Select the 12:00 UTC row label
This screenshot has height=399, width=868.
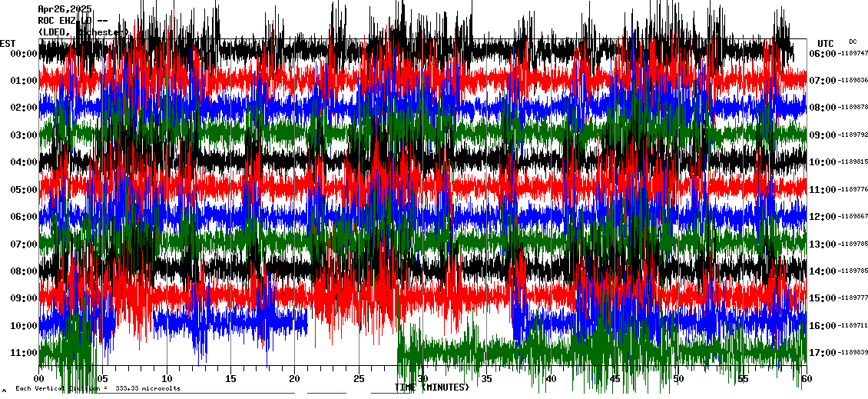point(823,217)
